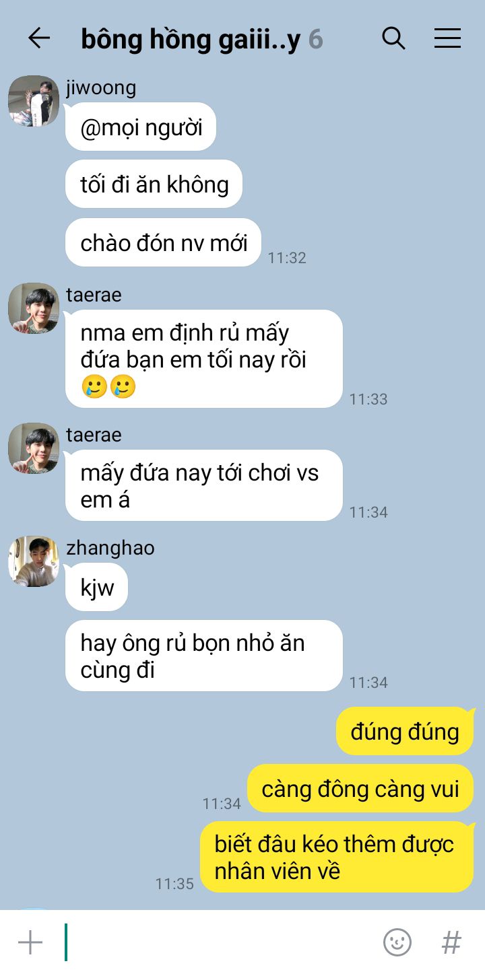Open the hamburger chat menu
Screen dimensions: 485x980
click(447, 38)
